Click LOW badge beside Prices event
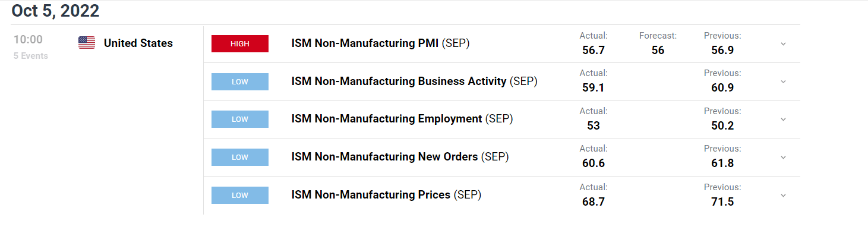This screenshot has height=233, width=868. tap(240, 196)
